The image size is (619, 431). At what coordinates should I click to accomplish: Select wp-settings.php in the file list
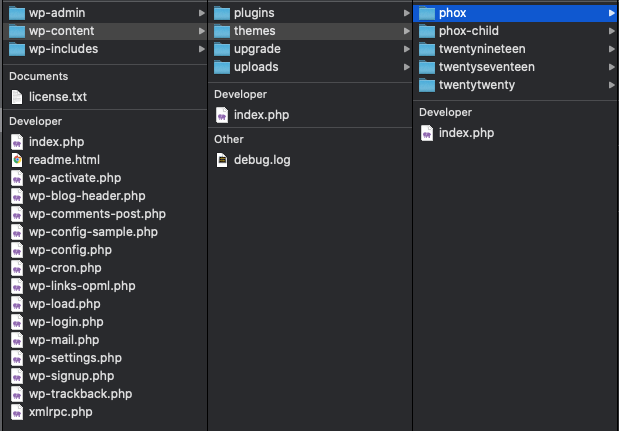coord(75,358)
